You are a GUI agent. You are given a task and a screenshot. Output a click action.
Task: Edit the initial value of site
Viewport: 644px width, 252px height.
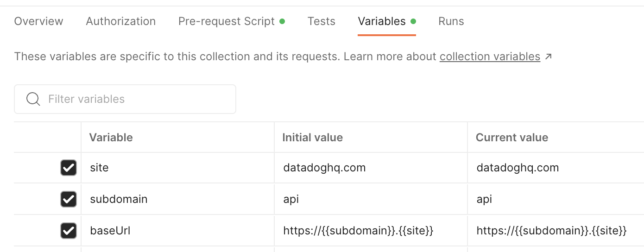pos(371,168)
